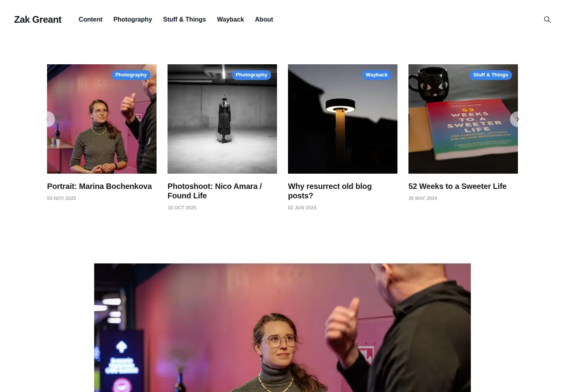Open the About nav item
565x392 pixels.
coord(264,19)
